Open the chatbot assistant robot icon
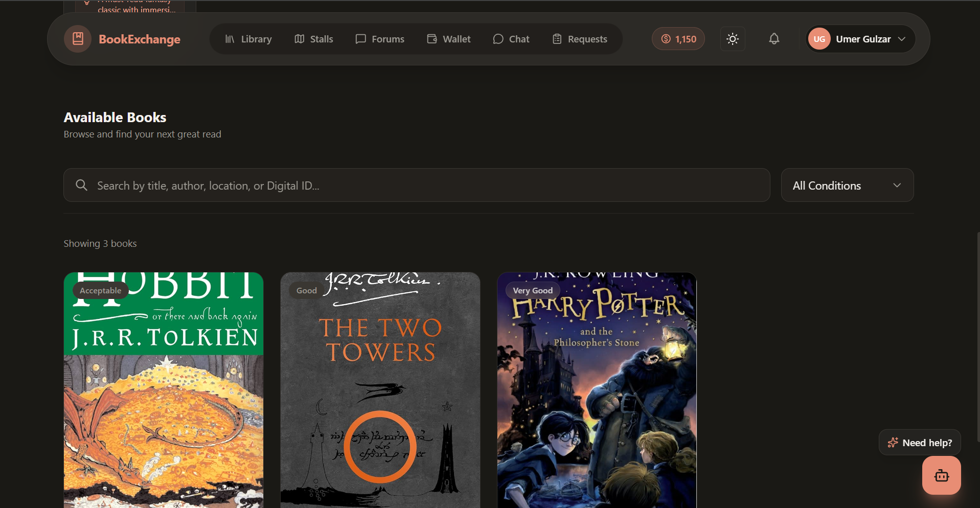 (x=942, y=475)
